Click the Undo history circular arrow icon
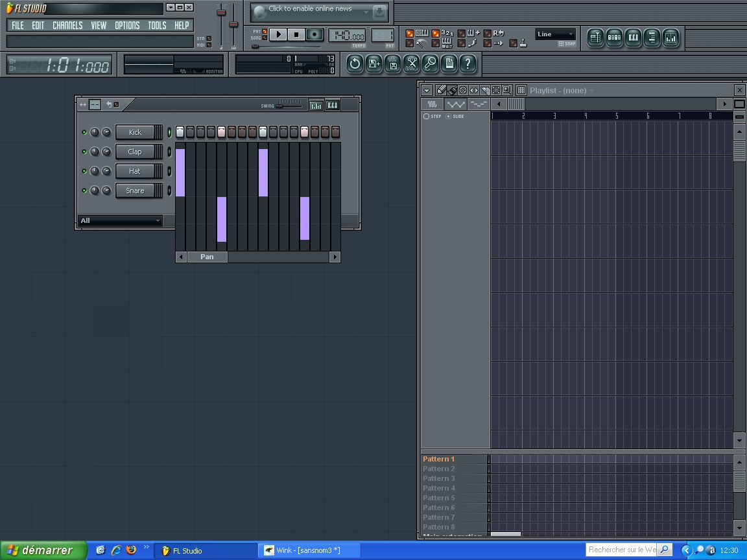The image size is (747, 560). (x=355, y=64)
